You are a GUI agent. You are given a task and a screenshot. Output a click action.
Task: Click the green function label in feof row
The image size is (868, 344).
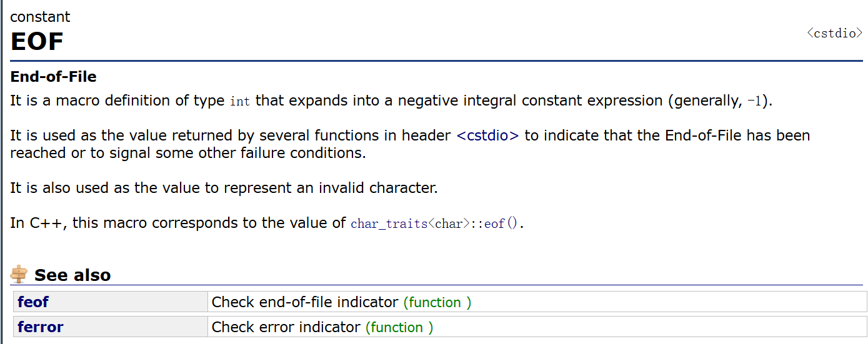(x=437, y=302)
